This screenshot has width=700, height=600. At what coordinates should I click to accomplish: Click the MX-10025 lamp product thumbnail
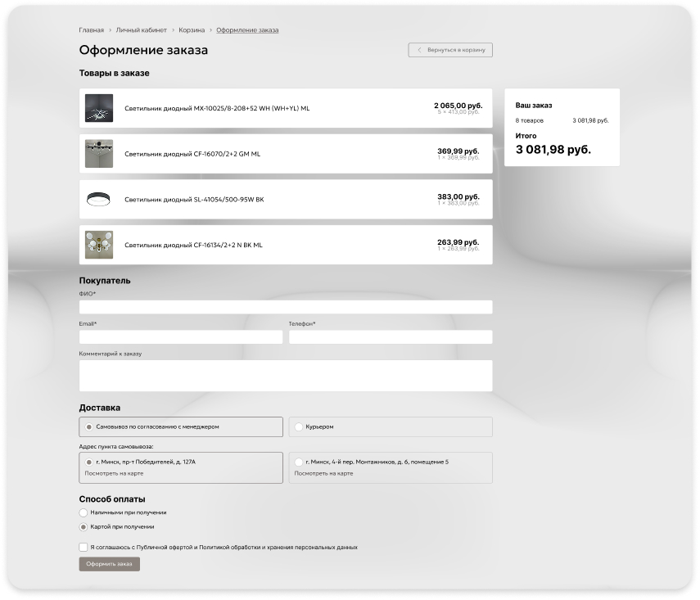(x=99, y=108)
